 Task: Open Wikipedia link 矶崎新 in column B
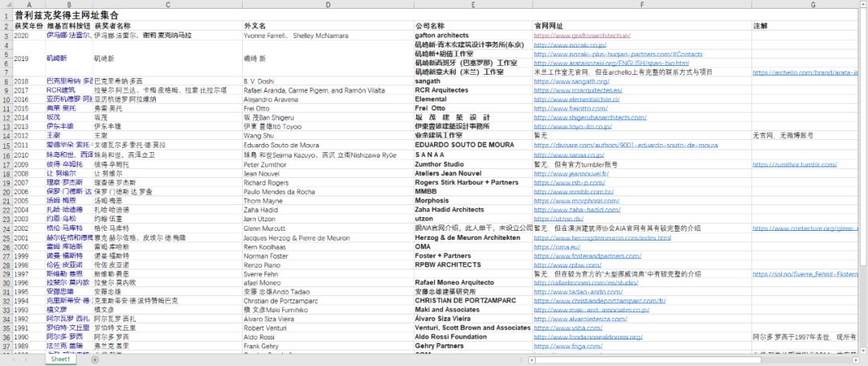point(56,59)
